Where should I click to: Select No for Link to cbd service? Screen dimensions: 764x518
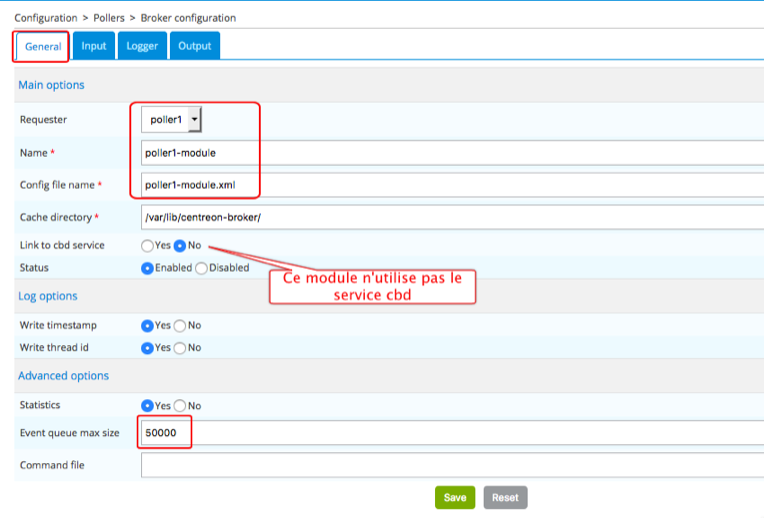(x=180, y=245)
